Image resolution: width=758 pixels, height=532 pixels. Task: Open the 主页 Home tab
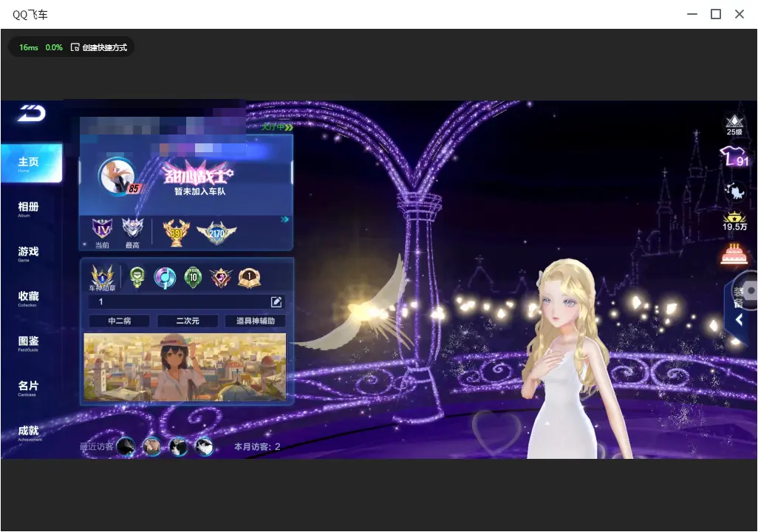(32, 163)
